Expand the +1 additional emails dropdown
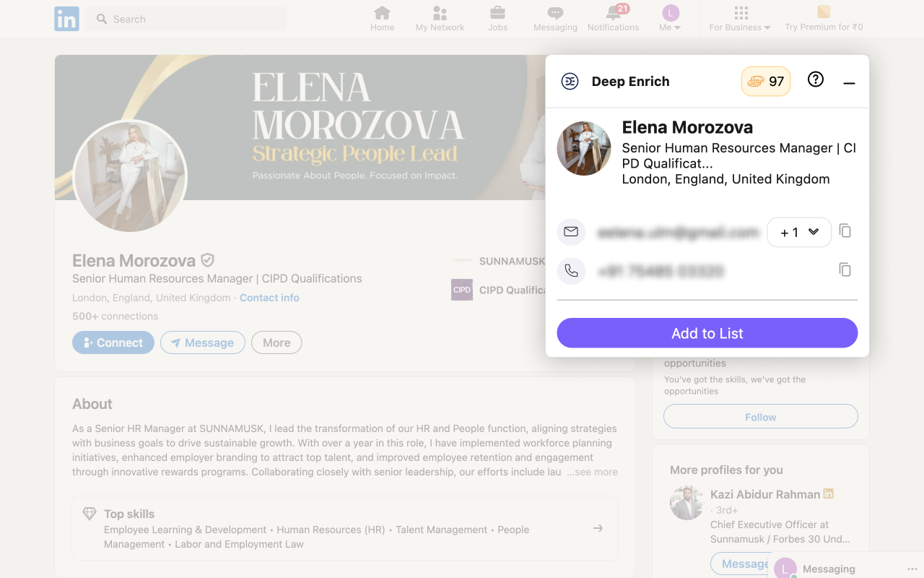This screenshot has width=924, height=578. [799, 232]
